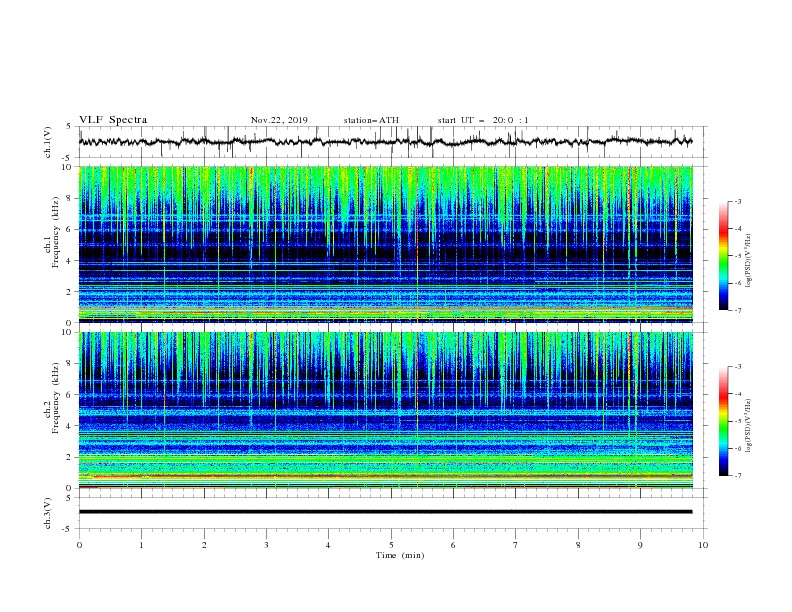
Task: Click the ch.2 color scale bar
Action: point(723,421)
